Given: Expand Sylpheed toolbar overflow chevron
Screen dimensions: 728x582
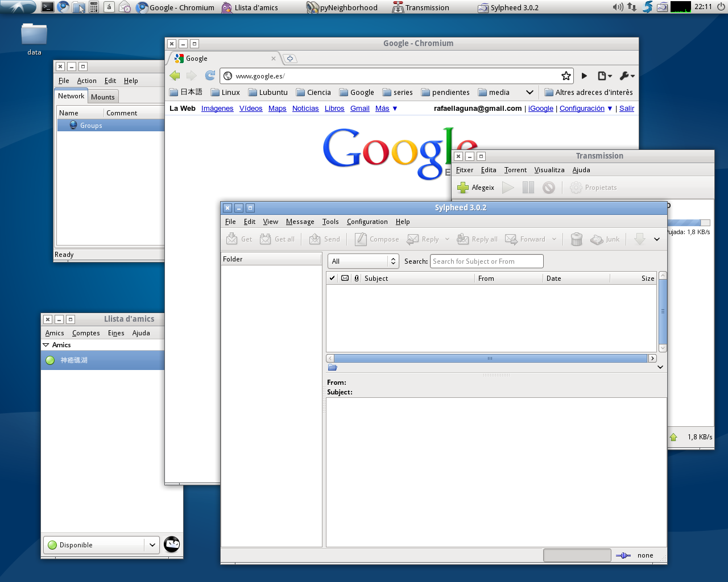Looking at the screenshot, I should point(657,239).
